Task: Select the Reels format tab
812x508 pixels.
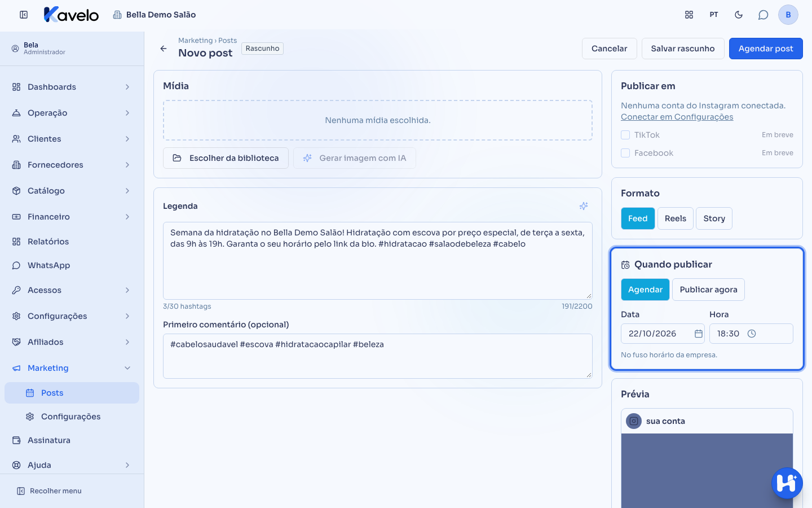Action: [676, 218]
